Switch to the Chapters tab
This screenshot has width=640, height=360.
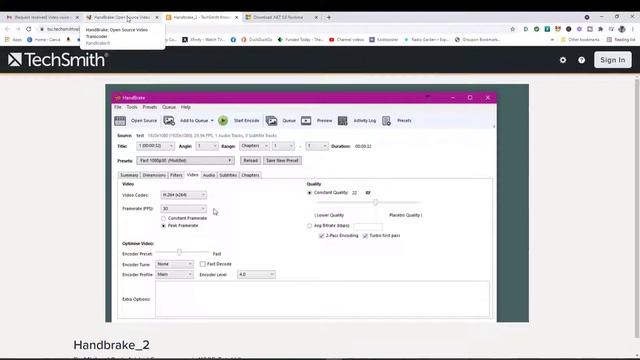tap(250, 175)
